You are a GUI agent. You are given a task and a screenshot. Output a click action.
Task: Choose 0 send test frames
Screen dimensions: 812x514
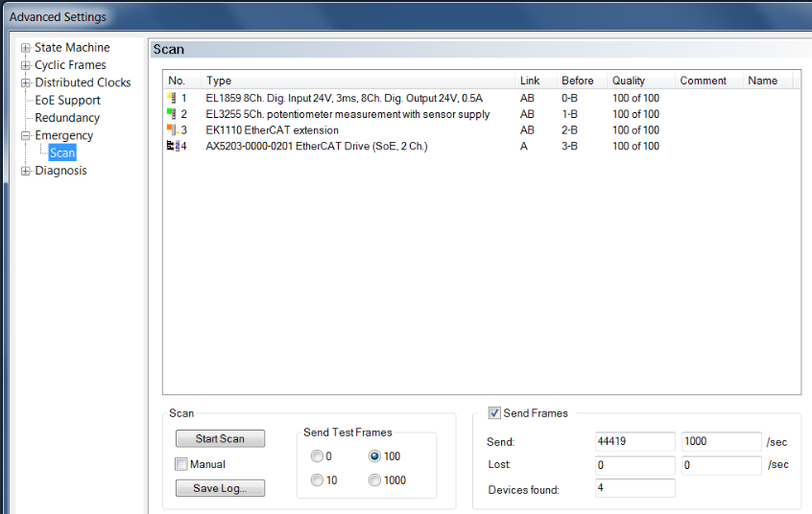[x=317, y=456]
